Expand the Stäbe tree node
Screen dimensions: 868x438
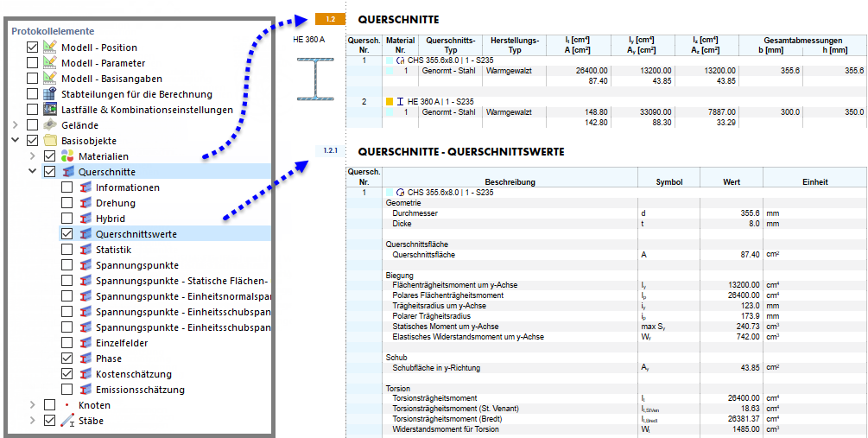(33, 421)
